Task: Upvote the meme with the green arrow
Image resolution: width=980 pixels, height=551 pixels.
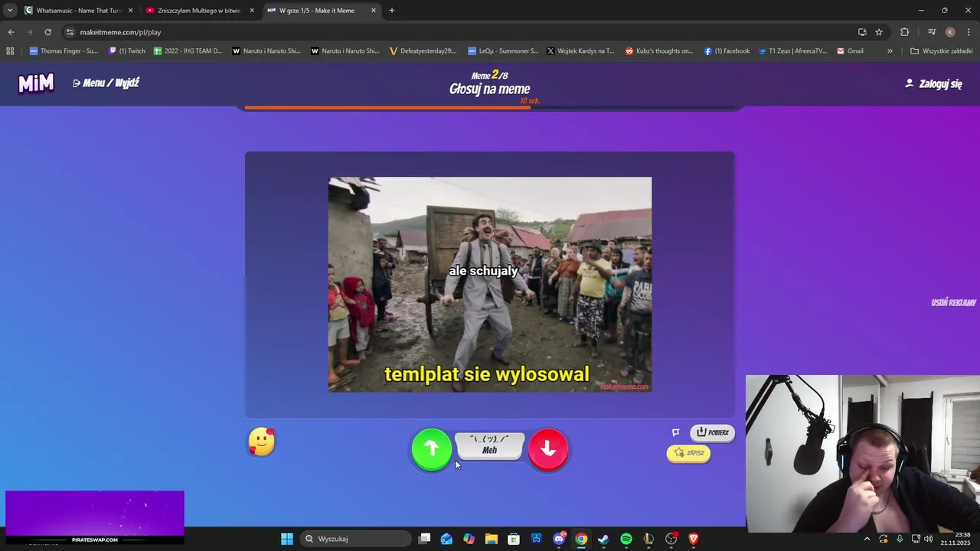Action: [432, 449]
